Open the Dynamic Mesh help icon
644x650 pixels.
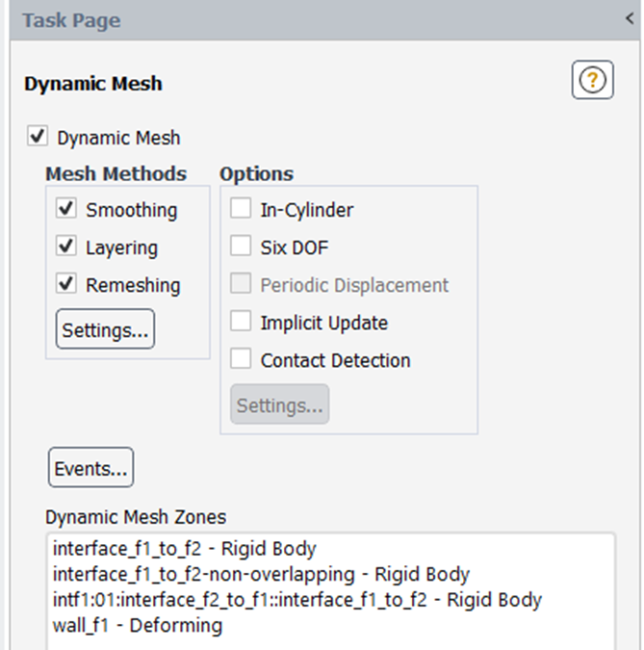coord(592,81)
